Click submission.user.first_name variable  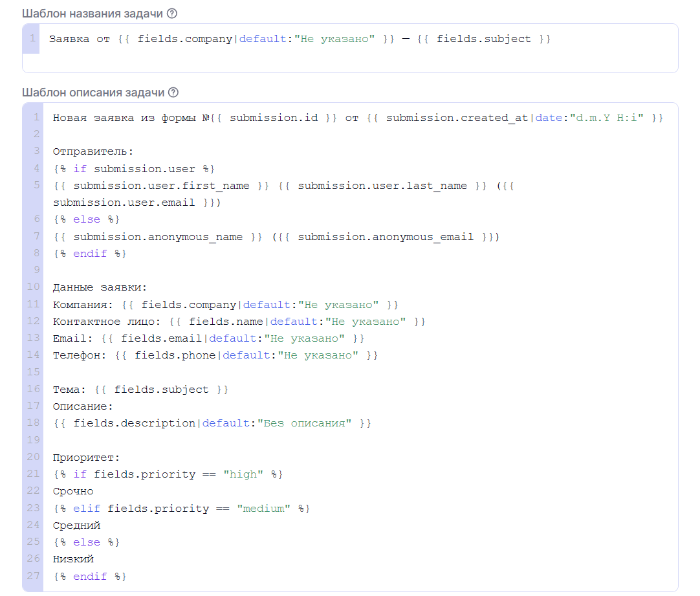(x=161, y=186)
